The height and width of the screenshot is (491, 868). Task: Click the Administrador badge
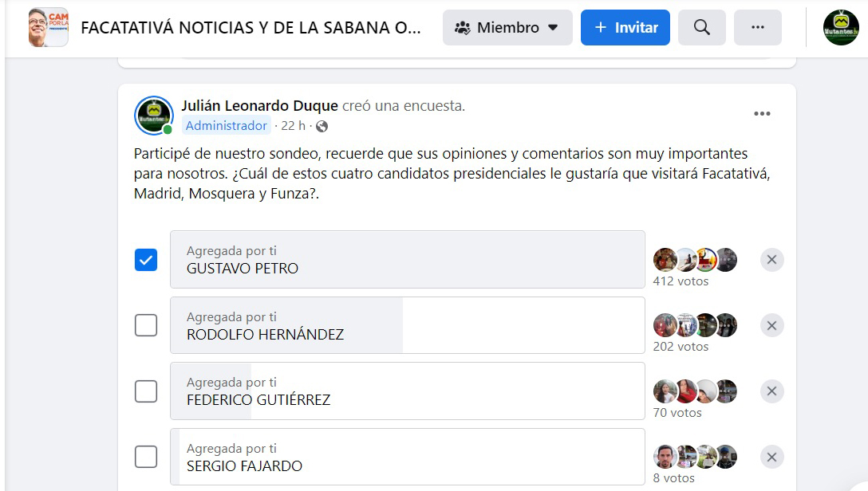coord(227,126)
